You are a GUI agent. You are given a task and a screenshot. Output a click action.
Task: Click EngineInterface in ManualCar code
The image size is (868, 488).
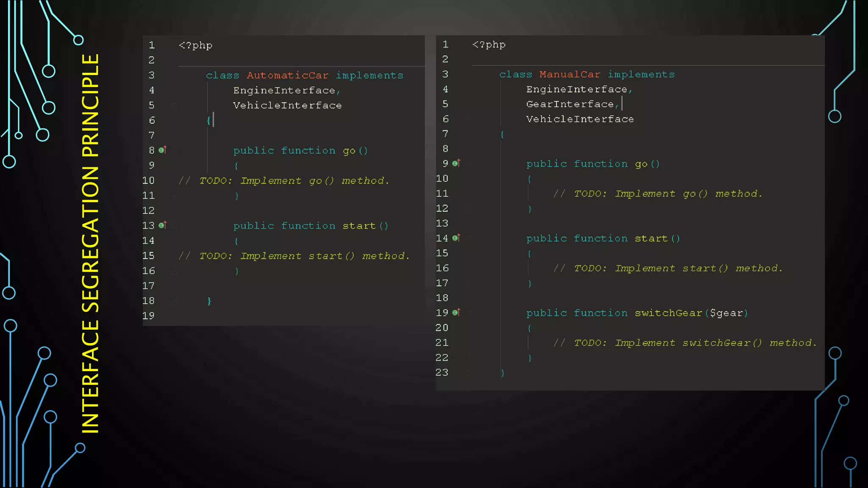576,89
